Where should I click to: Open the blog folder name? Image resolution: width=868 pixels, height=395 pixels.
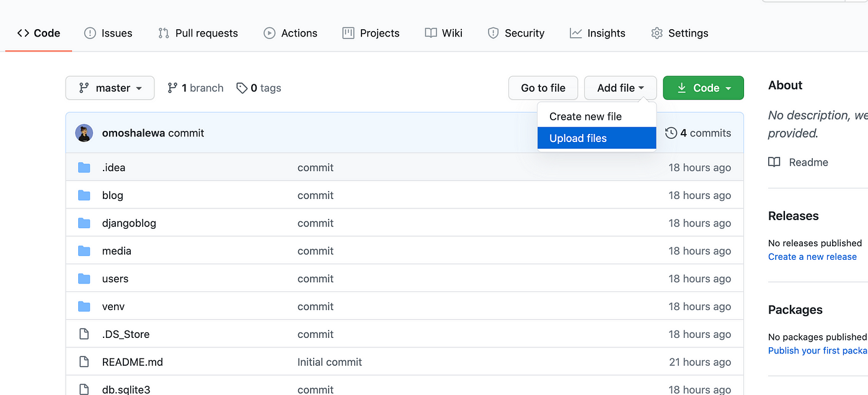(113, 195)
